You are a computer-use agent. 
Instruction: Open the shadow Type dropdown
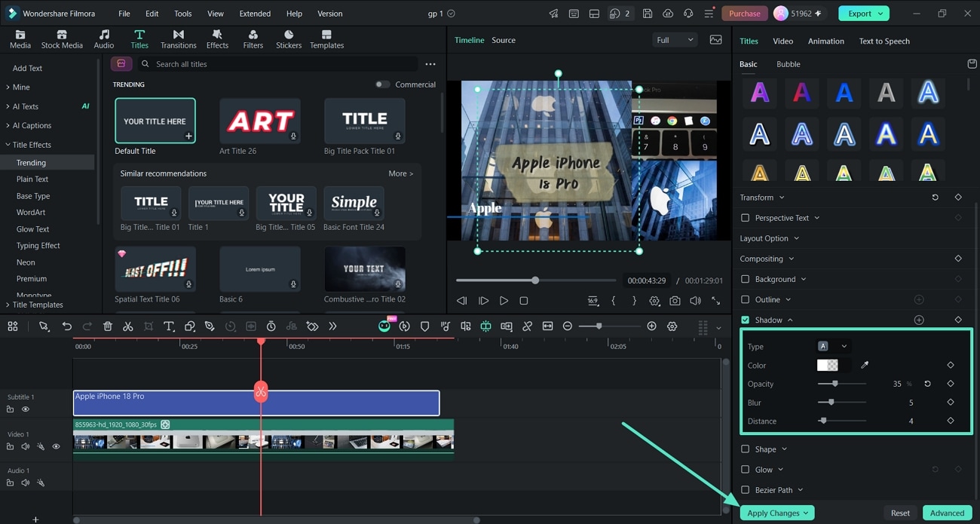pyautogui.click(x=833, y=346)
